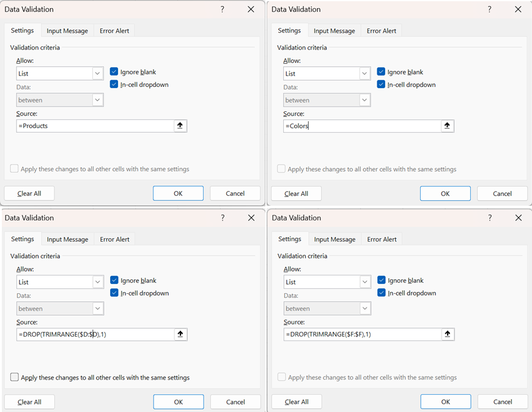The width and height of the screenshot is (532, 412).
Task: Click range selector icon beside =Products source
Action: coord(180,125)
